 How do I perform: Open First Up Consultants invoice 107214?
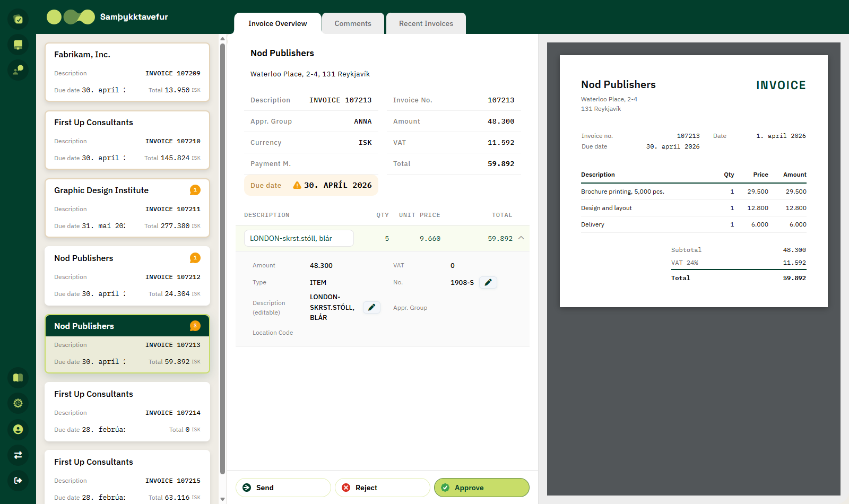[127, 412]
